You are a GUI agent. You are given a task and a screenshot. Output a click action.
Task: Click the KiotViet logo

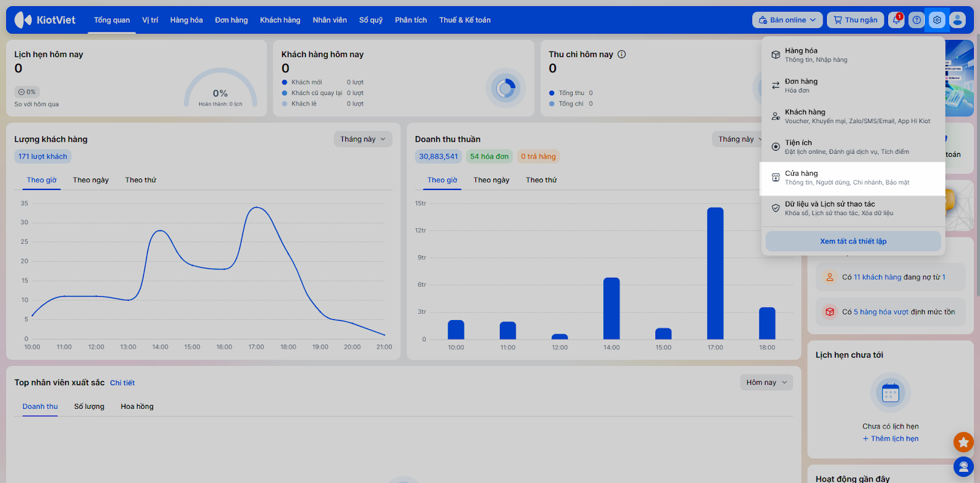(x=45, y=20)
